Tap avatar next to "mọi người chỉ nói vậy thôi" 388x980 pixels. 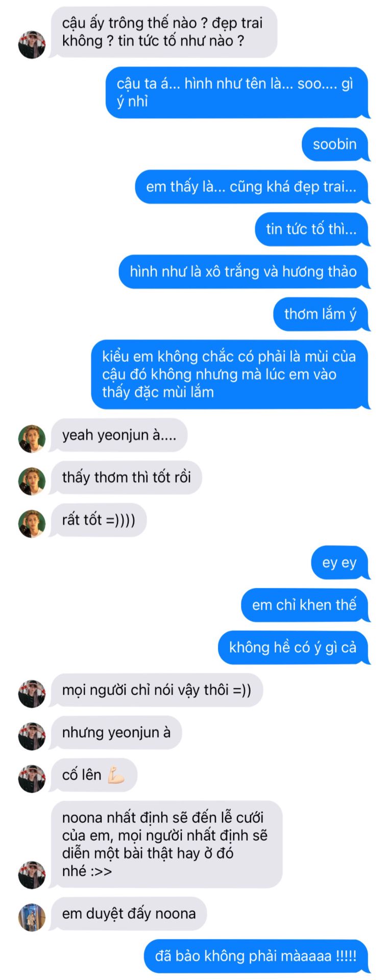(x=32, y=694)
